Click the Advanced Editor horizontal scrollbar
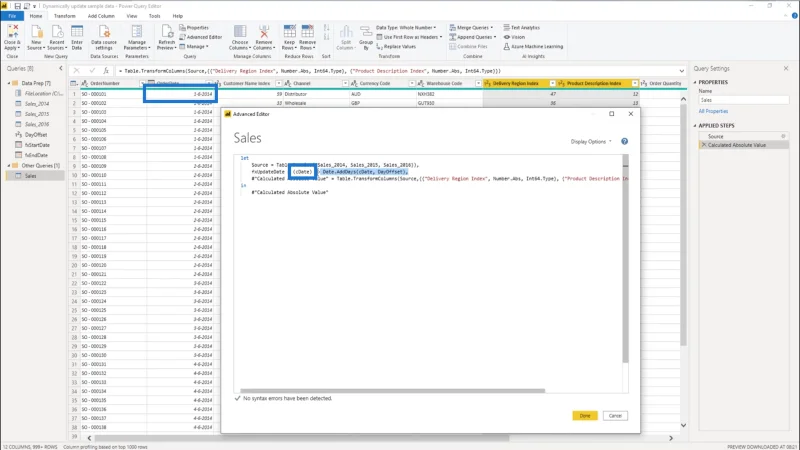 pyautogui.click(x=392, y=391)
